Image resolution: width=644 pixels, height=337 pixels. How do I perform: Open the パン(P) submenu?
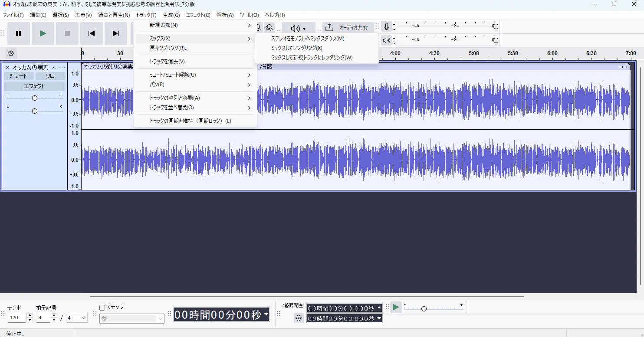(x=195, y=85)
